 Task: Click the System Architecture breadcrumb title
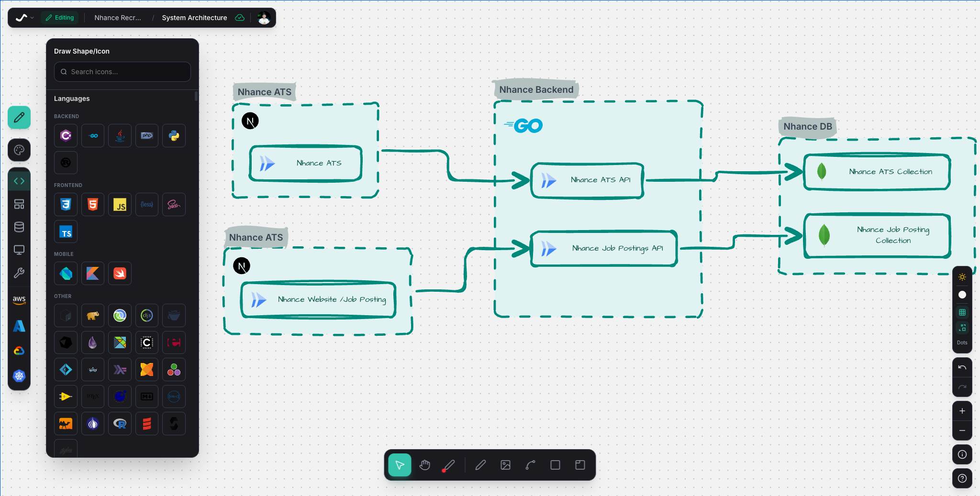[194, 18]
